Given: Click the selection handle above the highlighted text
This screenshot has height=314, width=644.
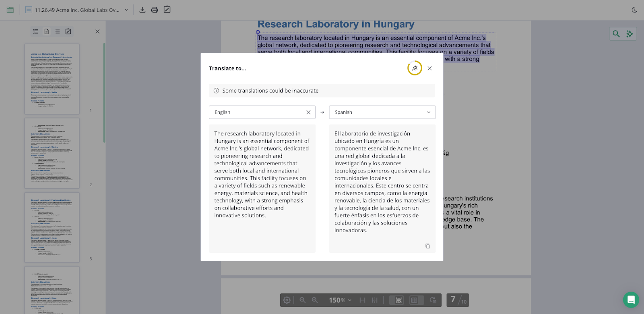Looking at the screenshot, I should click(x=258, y=32).
